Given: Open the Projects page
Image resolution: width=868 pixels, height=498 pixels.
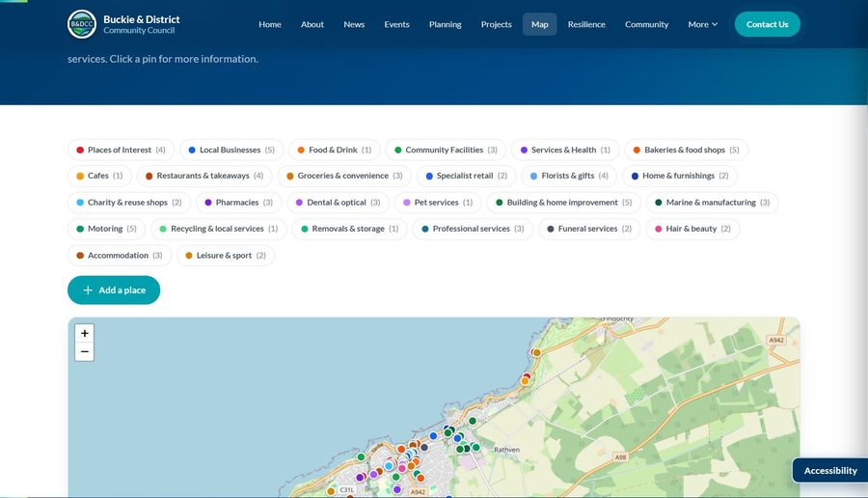Looking at the screenshot, I should tap(496, 24).
